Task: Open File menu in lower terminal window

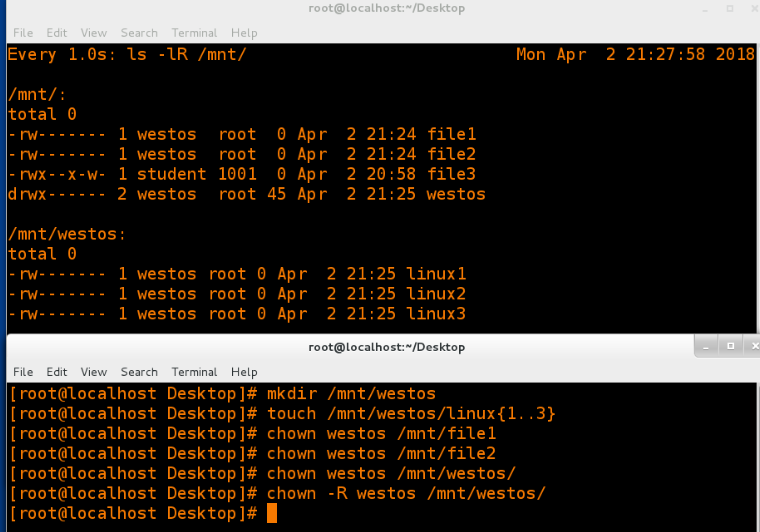Action: coord(23,372)
